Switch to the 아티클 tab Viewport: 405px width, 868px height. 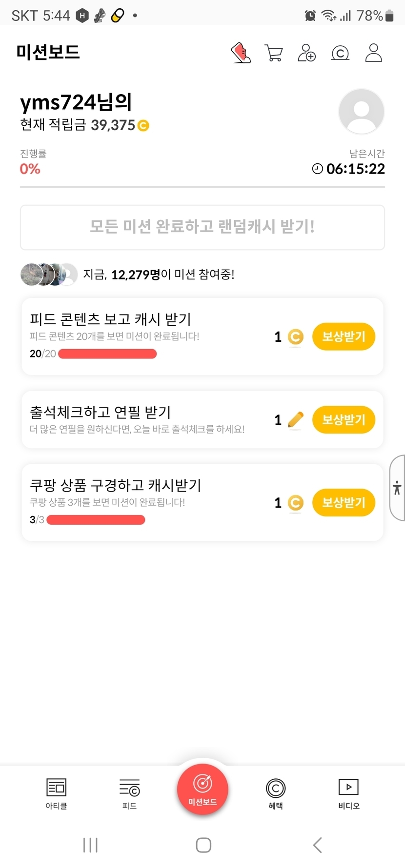click(56, 793)
